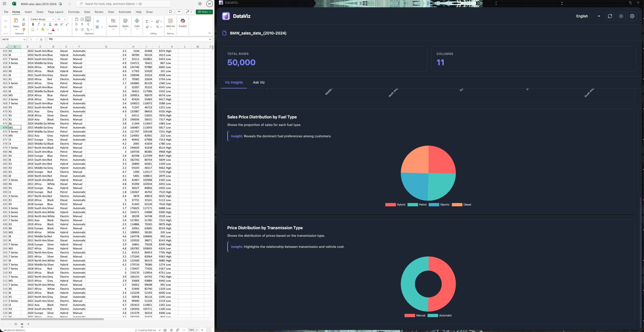Screen dimensions: 644x332
Task: Toggle Hybrid legend item in fuel pie chart
Action: tap(395, 205)
